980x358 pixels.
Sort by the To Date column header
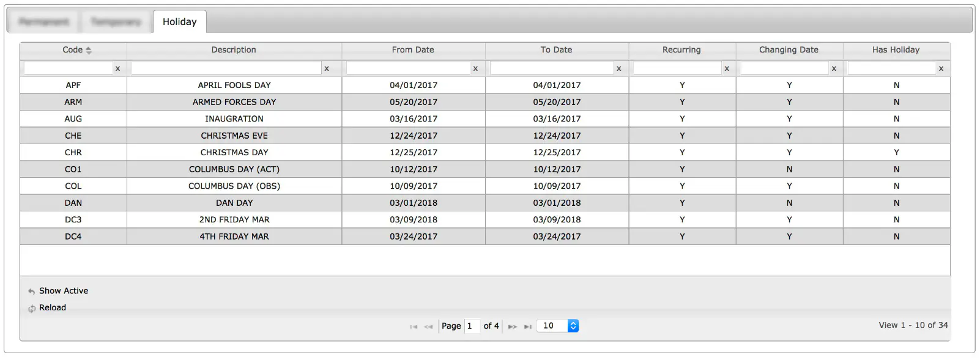tap(556, 49)
